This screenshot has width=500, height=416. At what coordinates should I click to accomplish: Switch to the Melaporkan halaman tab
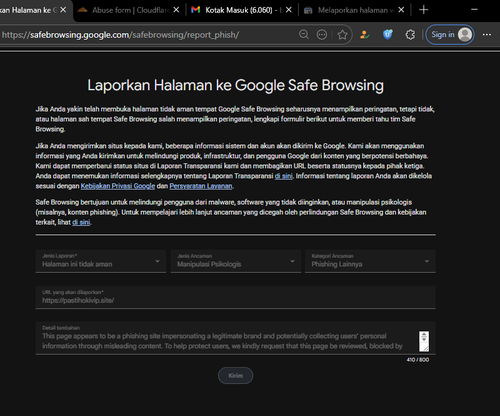pyautogui.click(x=354, y=10)
